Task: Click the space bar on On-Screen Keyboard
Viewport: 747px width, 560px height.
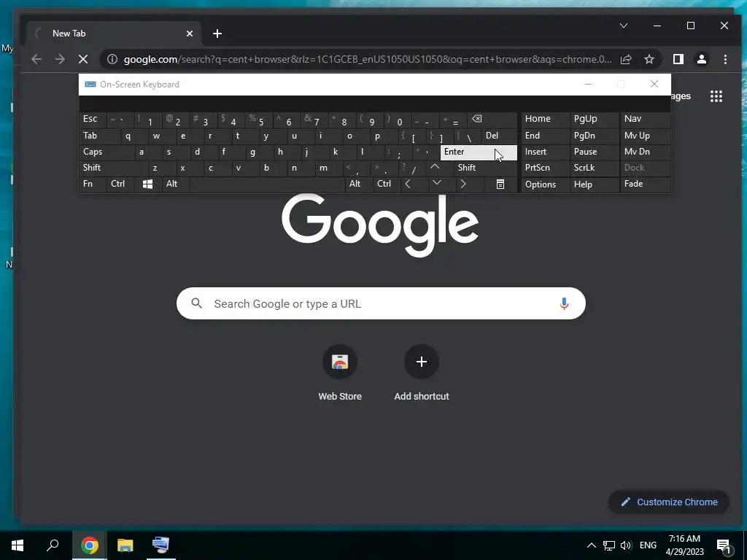Action: (267, 184)
